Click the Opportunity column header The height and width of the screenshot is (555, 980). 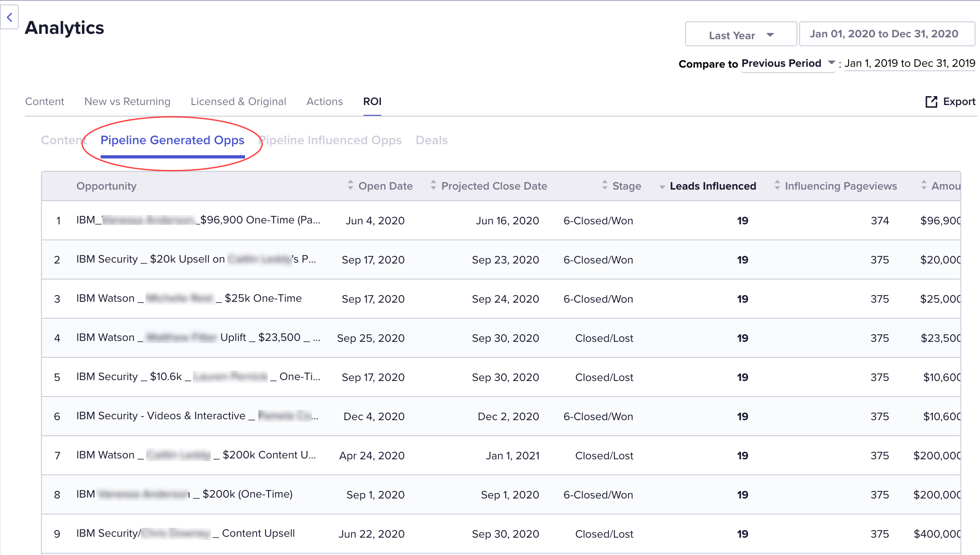106,186
